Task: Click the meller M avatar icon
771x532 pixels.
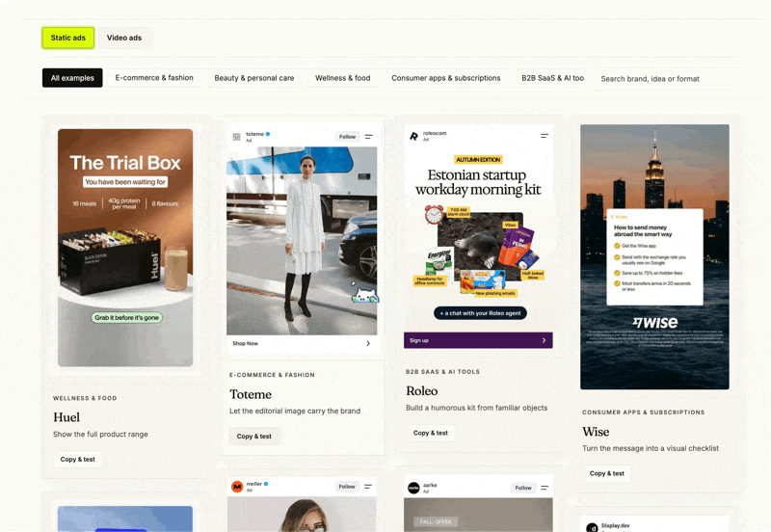Action: (x=237, y=487)
